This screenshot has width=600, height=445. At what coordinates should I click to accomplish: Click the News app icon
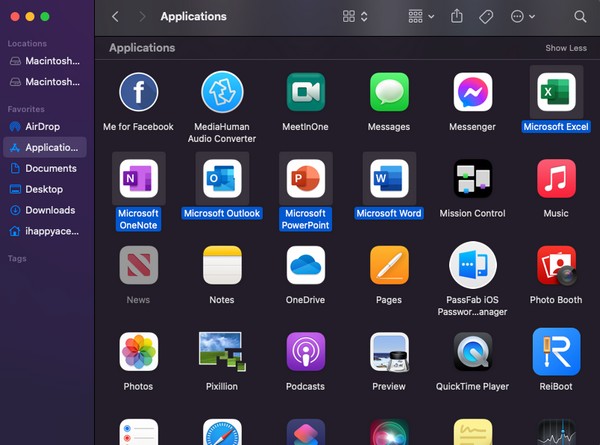click(139, 265)
